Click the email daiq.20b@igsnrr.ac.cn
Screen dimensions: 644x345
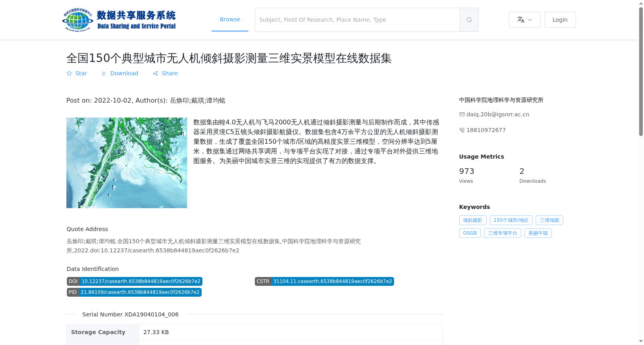498,114
